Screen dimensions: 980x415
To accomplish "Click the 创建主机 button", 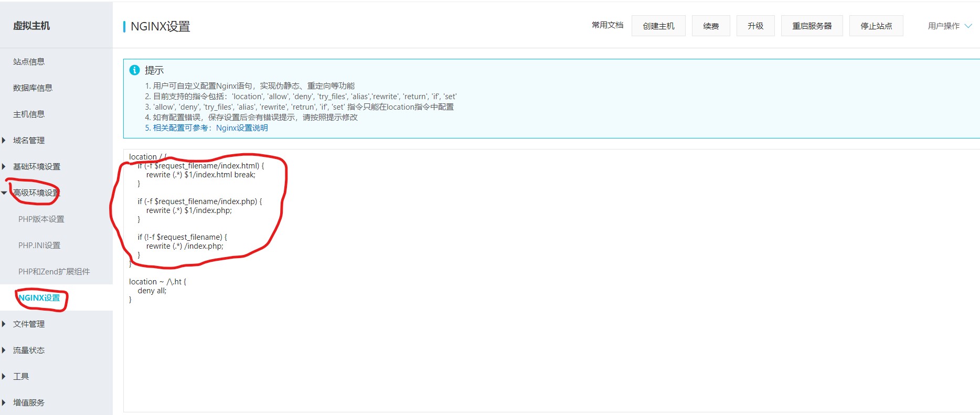I will tap(658, 26).
